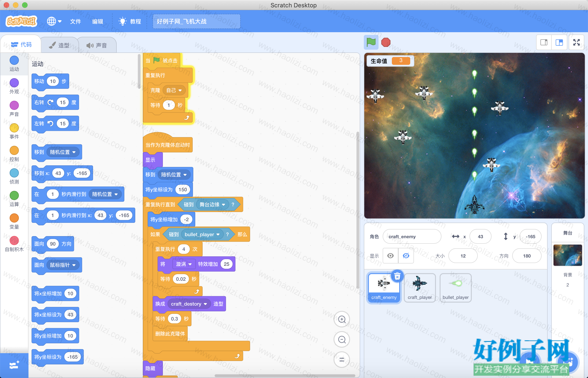Hide the sprite with crossed eye icon
The width and height of the screenshot is (588, 378).
[406, 256]
